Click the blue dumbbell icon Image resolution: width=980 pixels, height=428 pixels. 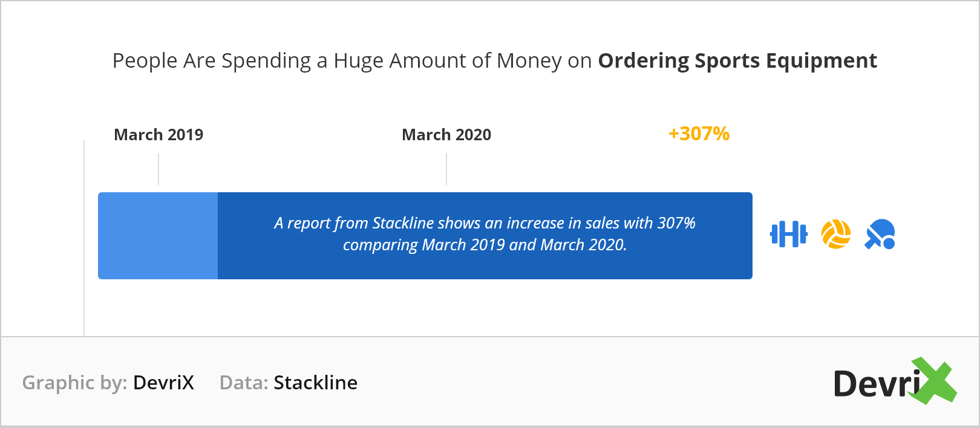click(789, 235)
